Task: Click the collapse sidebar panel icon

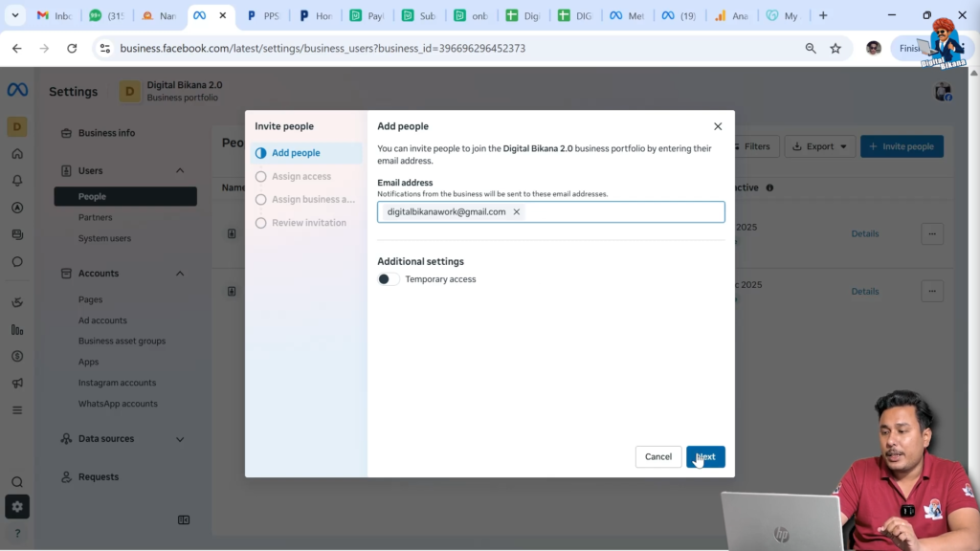Action: tap(184, 519)
